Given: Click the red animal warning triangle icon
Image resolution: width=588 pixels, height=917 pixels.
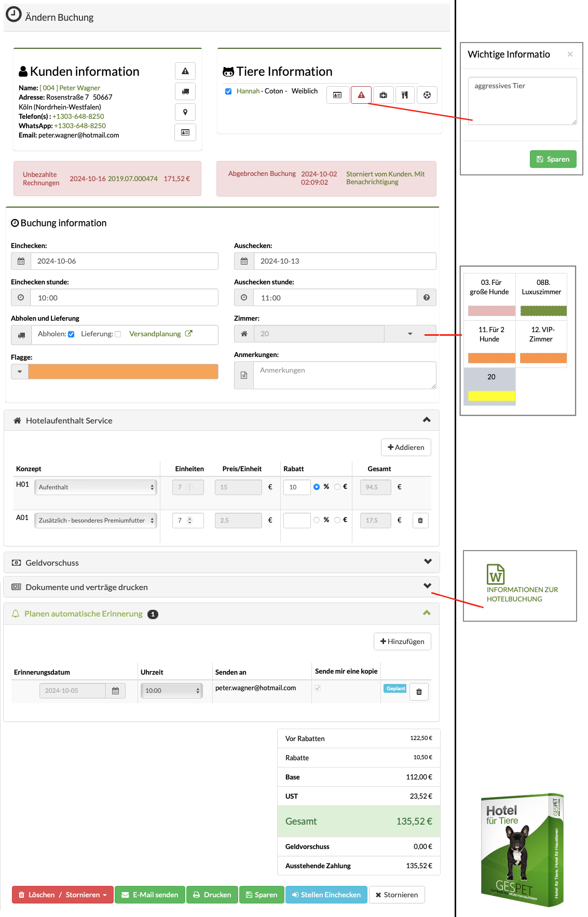Looking at the screenshot, I should pyautogui.click(x=361, y=95).
